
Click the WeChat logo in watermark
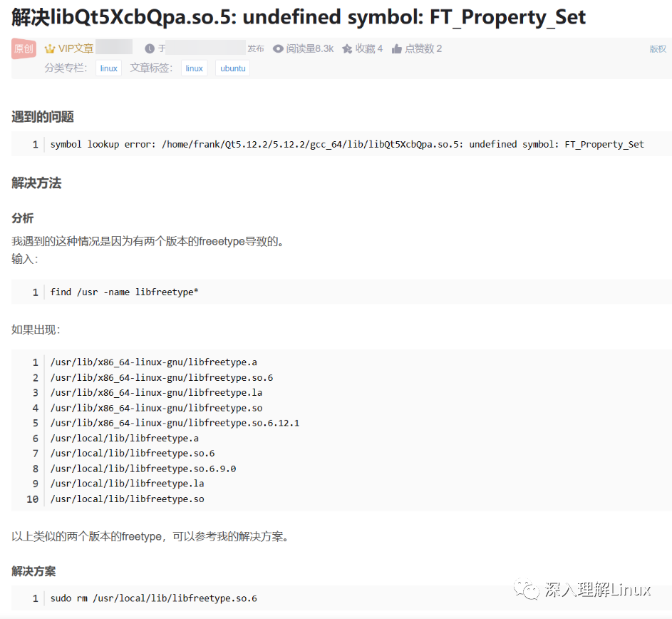pos(527,589)
